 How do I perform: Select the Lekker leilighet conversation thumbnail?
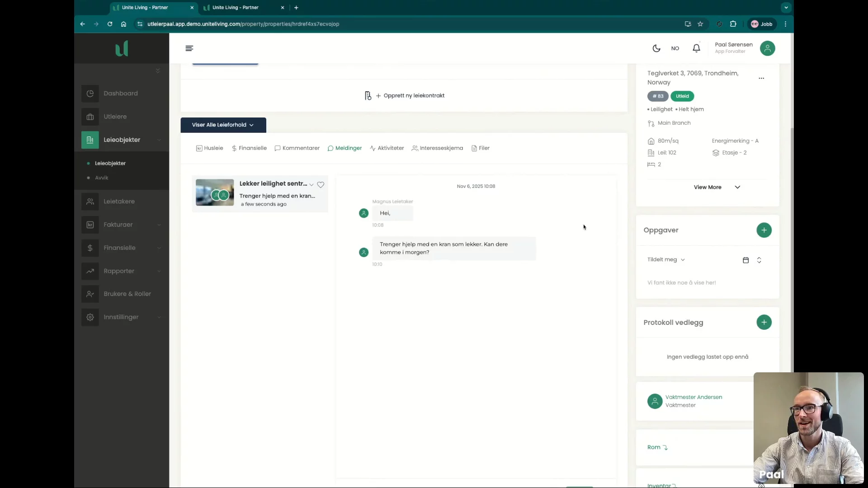(215, 192)
